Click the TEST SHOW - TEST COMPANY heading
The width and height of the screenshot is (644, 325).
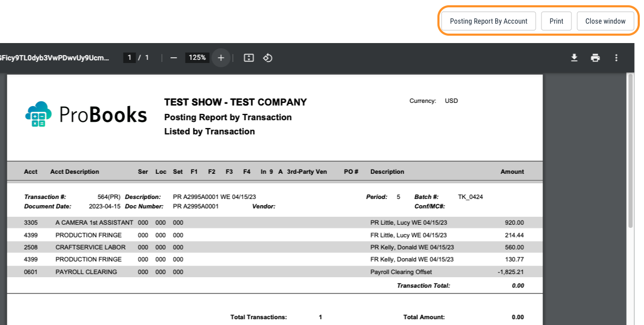point(236,102)
